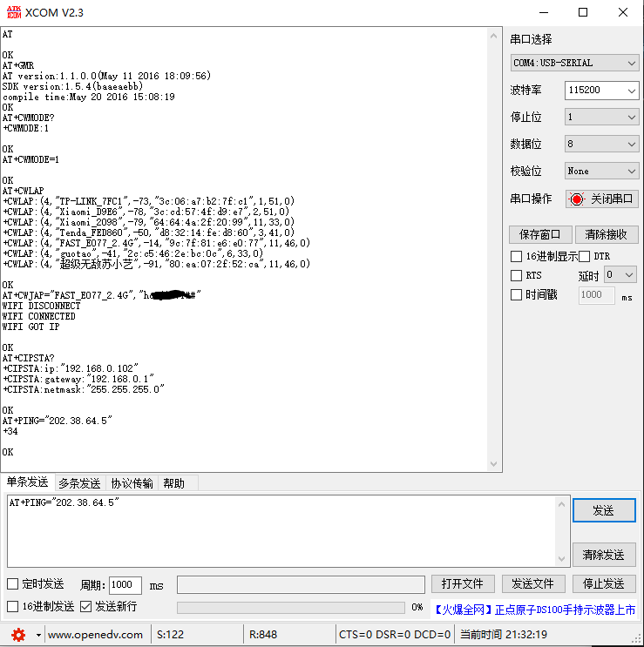This screenshot has width=644, height=647.
Task: Click the 周期 period 1000 input field
Action: (125, 585)
